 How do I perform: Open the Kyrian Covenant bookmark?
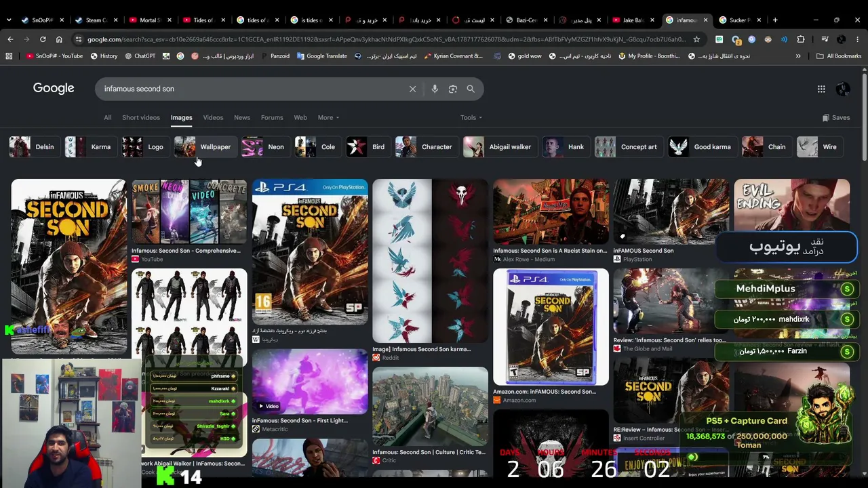(x=453, y=56)
